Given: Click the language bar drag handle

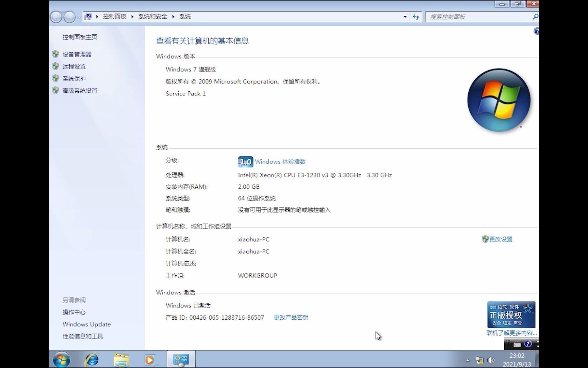Looking at the screenshot, I should click(x=508, y=344).
